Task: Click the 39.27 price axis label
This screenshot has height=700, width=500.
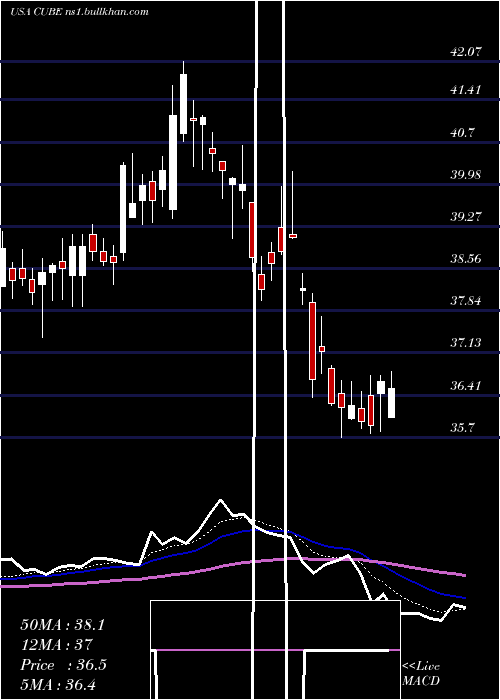Action: [x=466, y=217]
